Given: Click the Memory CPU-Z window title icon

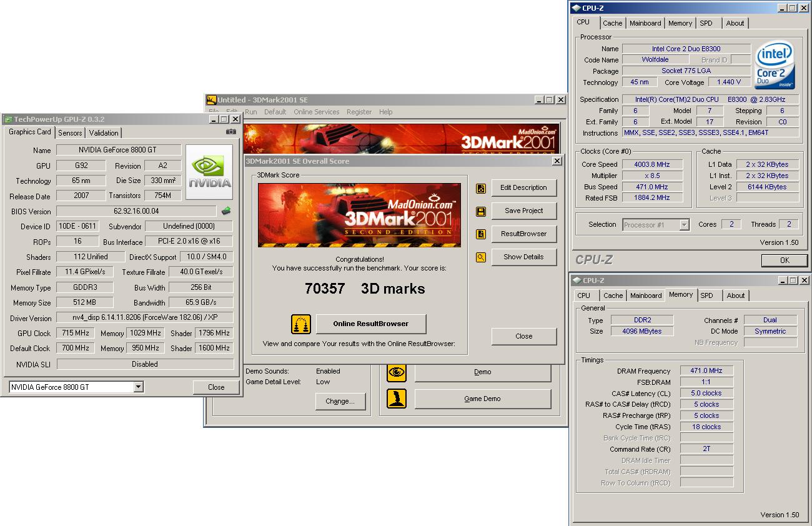Looking at the screenshot, I should click(576, 280).
